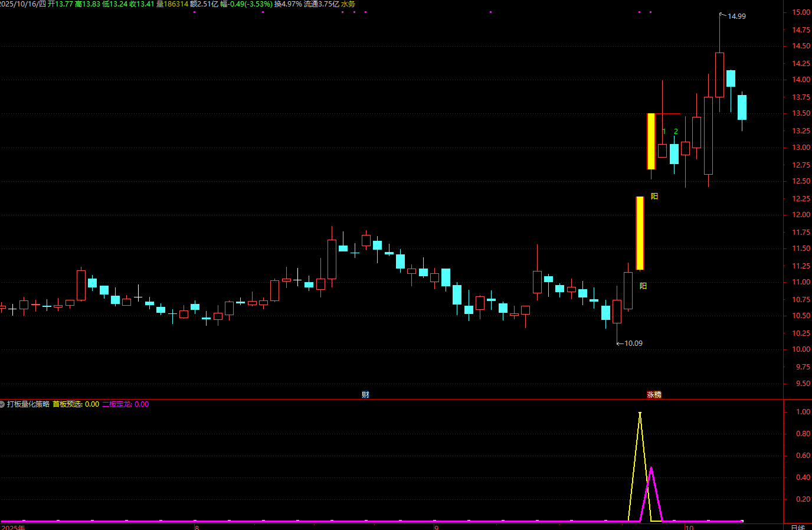This screenshot has width=812, height=530.
Task: Click the magenta 二板定龙 indicator peak
Action: tap(651, 469)
